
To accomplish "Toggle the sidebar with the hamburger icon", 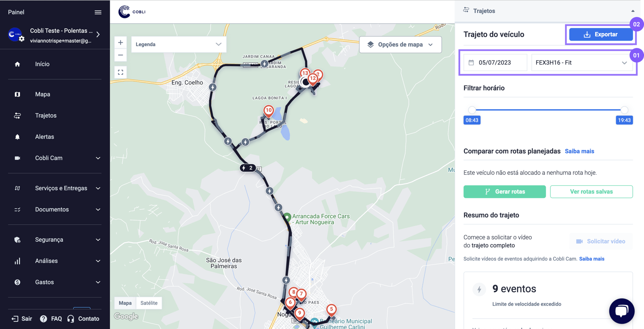I will pos(98,12).
